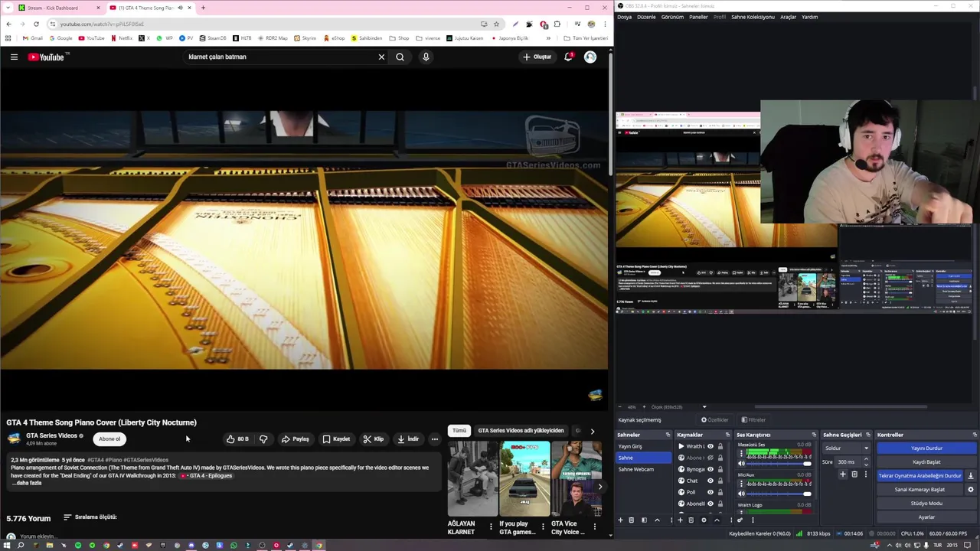Start voice search with microphone icon
980x551 pixels.
(x=426, y=57)
